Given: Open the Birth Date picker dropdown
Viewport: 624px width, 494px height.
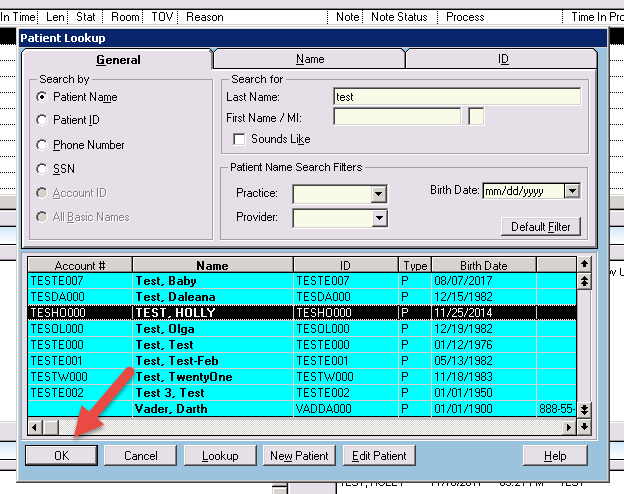Looking at the screenshot, I should pos(571,190).
